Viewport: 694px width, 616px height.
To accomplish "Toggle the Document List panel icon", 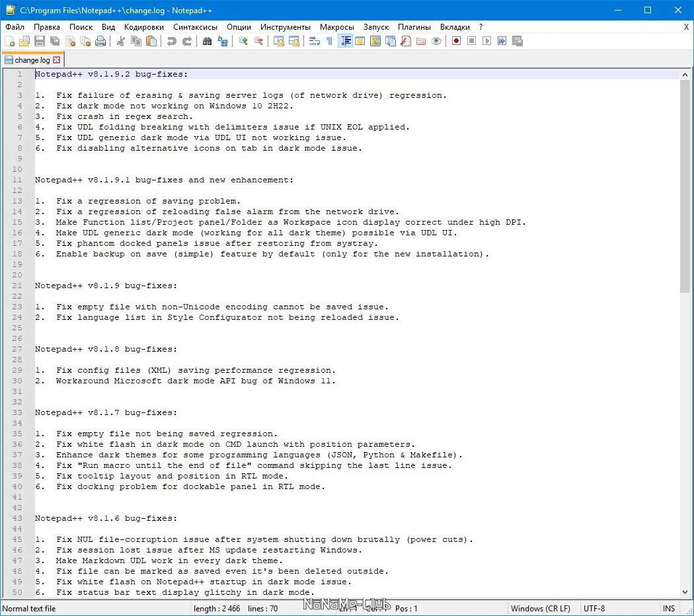I will [x=391, y=41].
